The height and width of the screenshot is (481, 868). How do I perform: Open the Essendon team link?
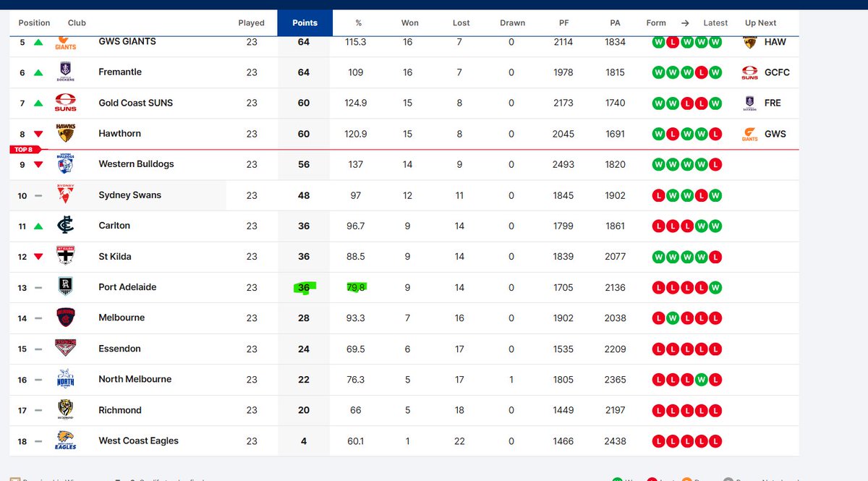[119, 349]
